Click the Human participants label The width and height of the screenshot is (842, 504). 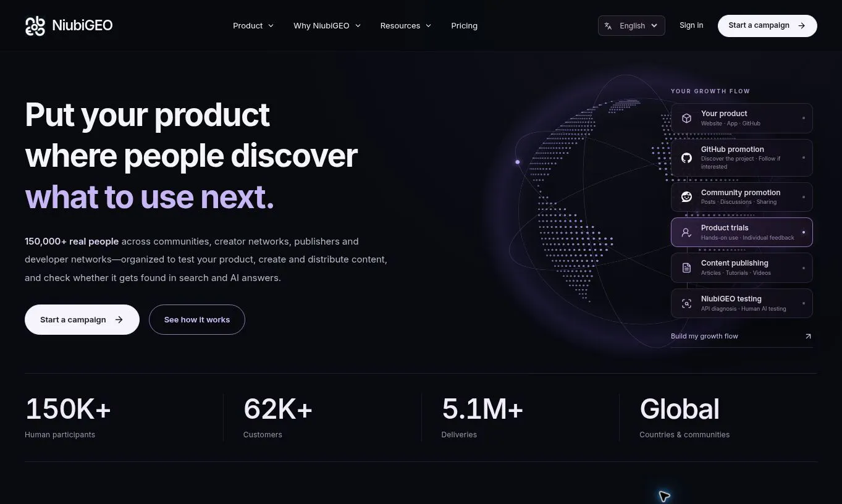[60, 435]
